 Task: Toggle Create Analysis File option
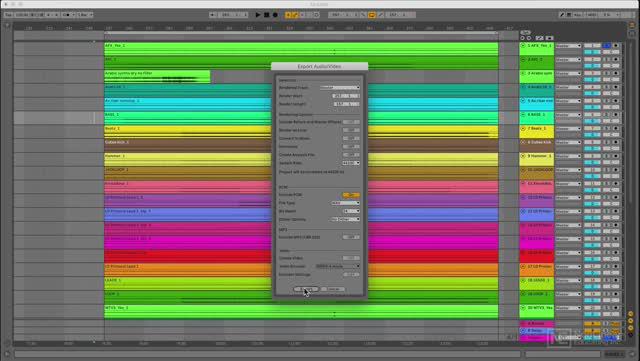click(x=351, y=154)
